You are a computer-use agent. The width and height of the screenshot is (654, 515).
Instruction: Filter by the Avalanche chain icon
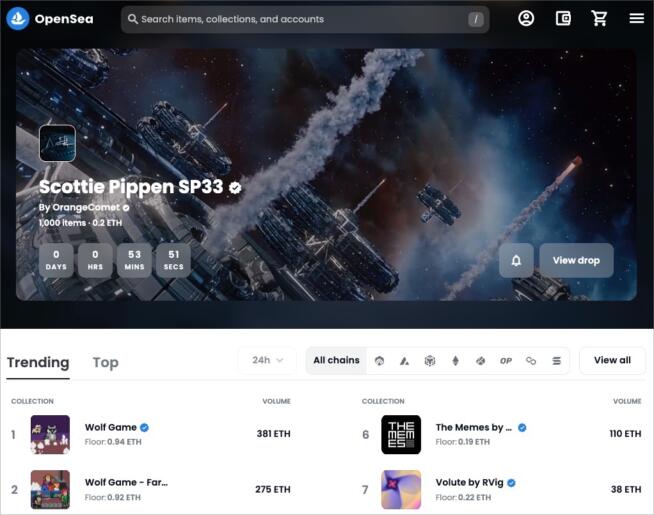tap(405, 361)
